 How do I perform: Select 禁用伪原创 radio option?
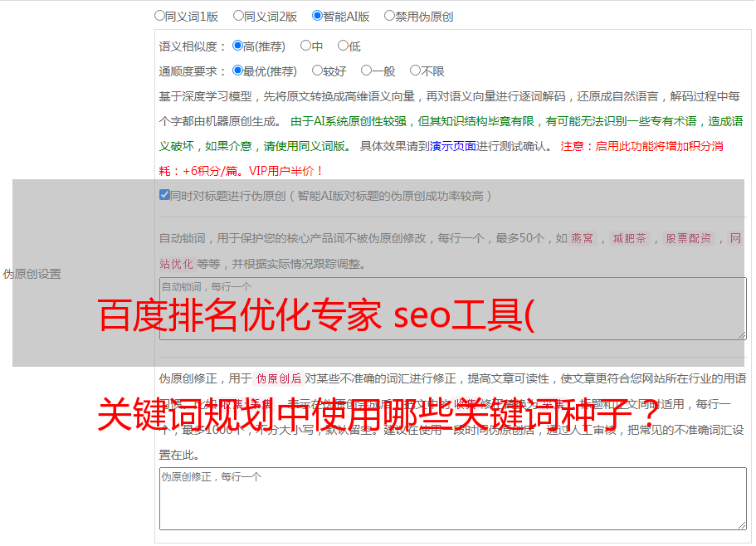[x=389, y=16]
